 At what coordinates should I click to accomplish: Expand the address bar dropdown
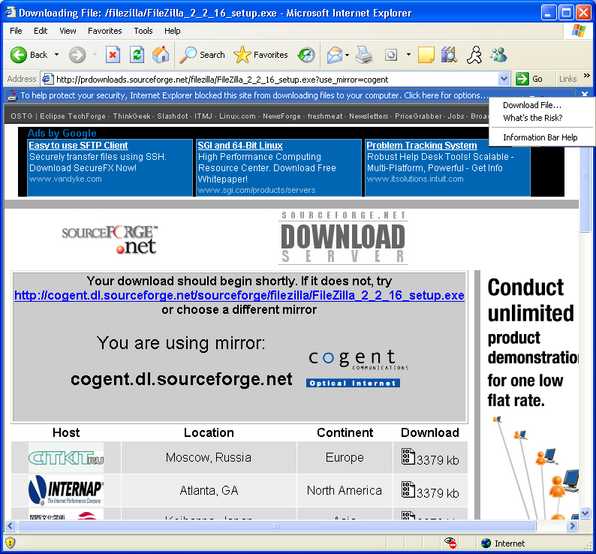(x=503, y=79)
